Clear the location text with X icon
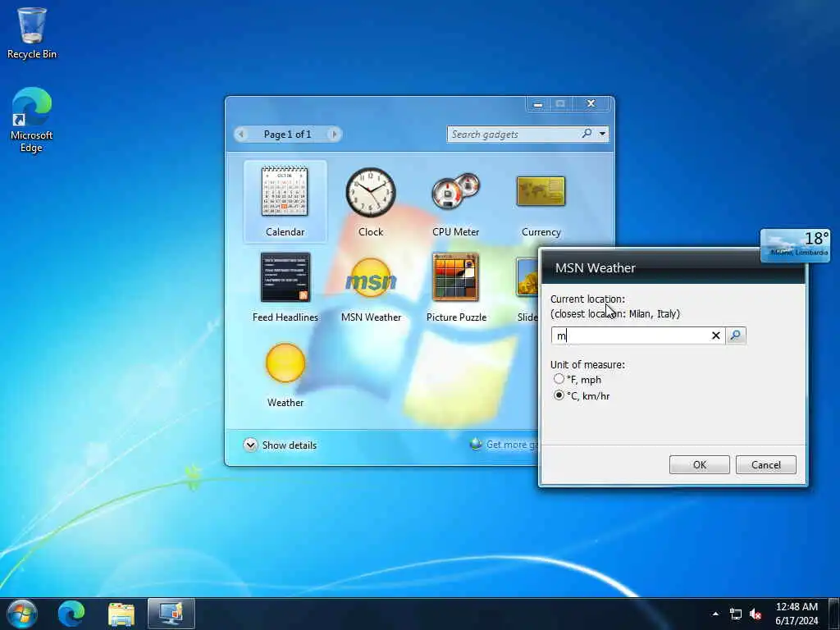This screenshot has height=630, width=840. coord(715,336)
